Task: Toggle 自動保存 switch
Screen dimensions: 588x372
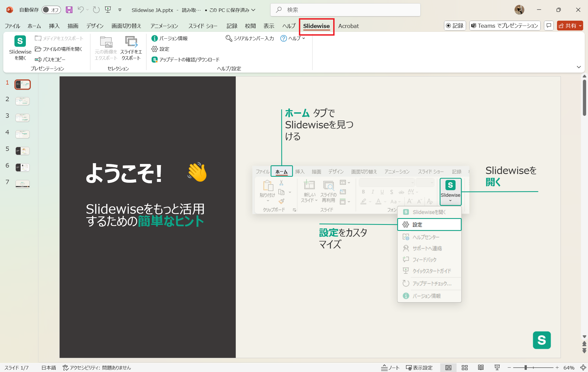Action: tap(51, 10)
